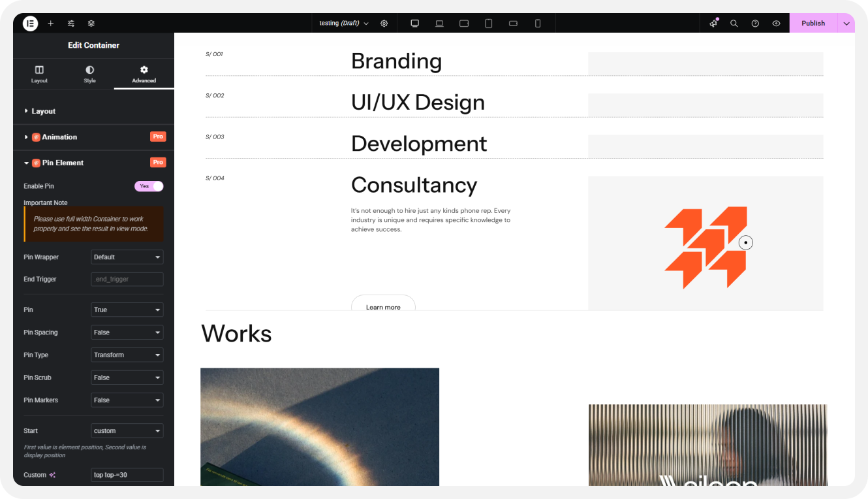The height and width of the screenshot is (499, 868).
Task: Click the Elementor logo icon
Action: 30,23
